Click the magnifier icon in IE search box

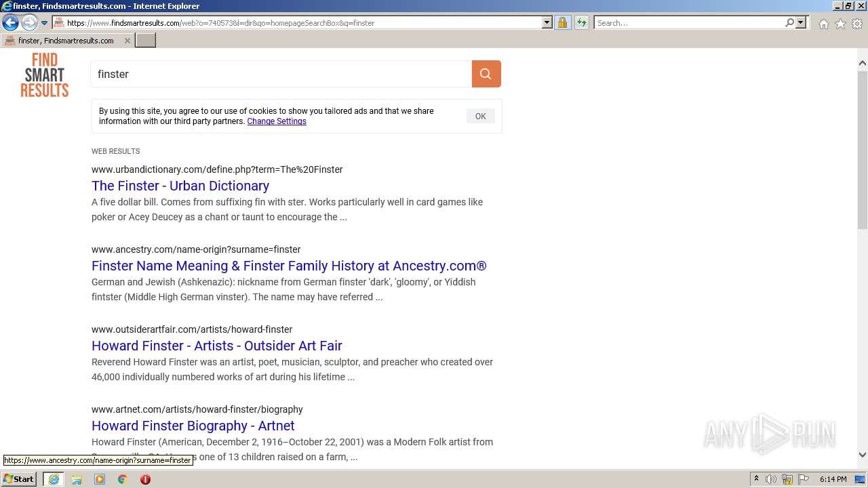789,23
